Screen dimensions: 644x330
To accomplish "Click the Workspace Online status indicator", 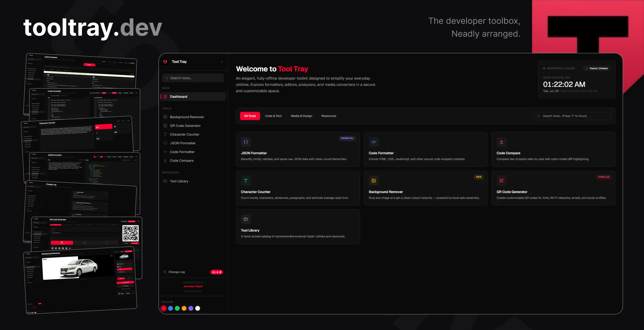I will pyautogui.click(x=559, y=69).
